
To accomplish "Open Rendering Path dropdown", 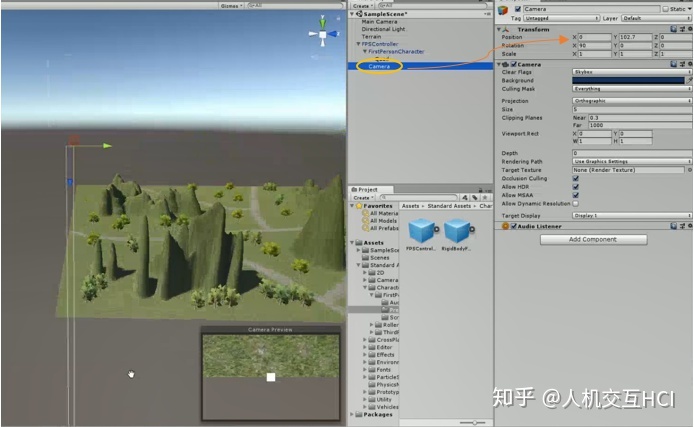I will (x=632, y=162).
